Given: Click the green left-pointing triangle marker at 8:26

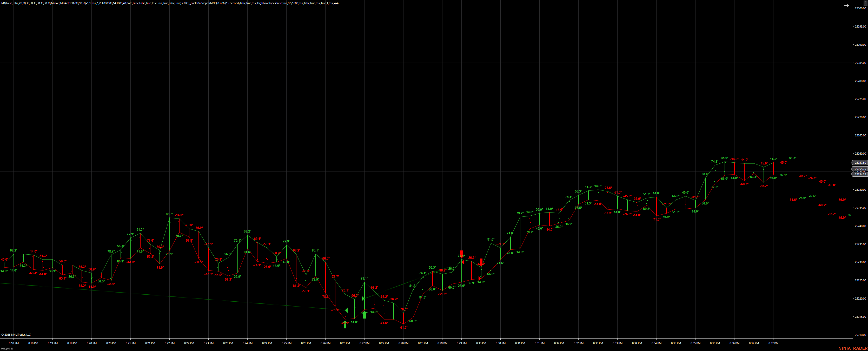Looking at the screenshot, I should point(346,310).
